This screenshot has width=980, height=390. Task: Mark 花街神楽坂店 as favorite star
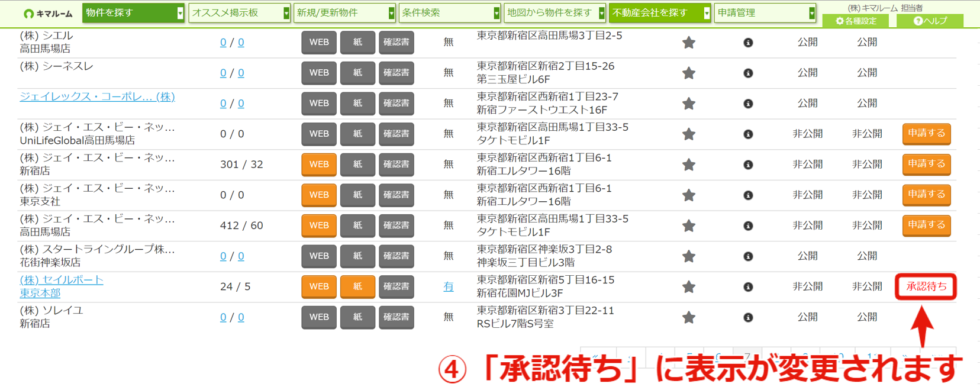click(688, 256)
